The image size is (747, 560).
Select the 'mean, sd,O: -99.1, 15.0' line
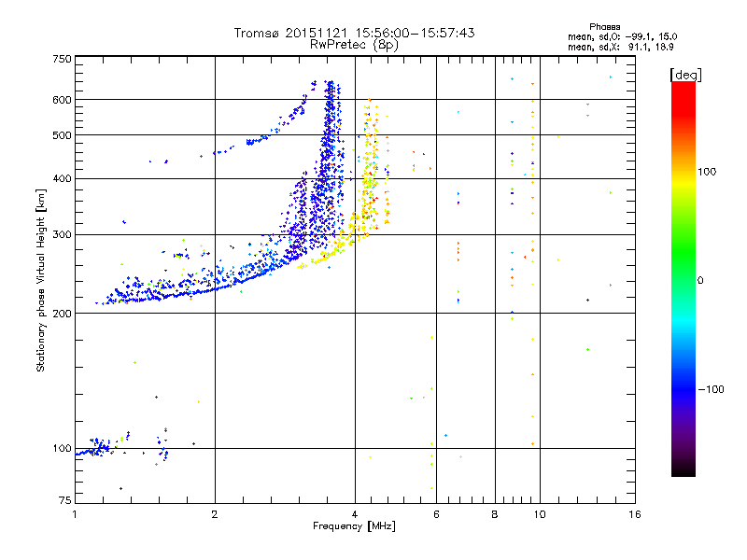(622, 36)
